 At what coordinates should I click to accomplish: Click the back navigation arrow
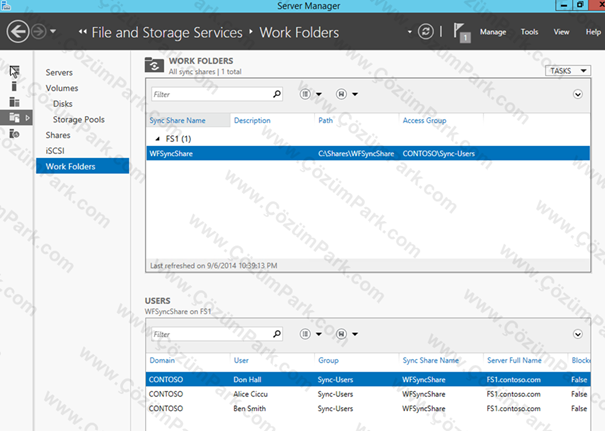point(18,32)
